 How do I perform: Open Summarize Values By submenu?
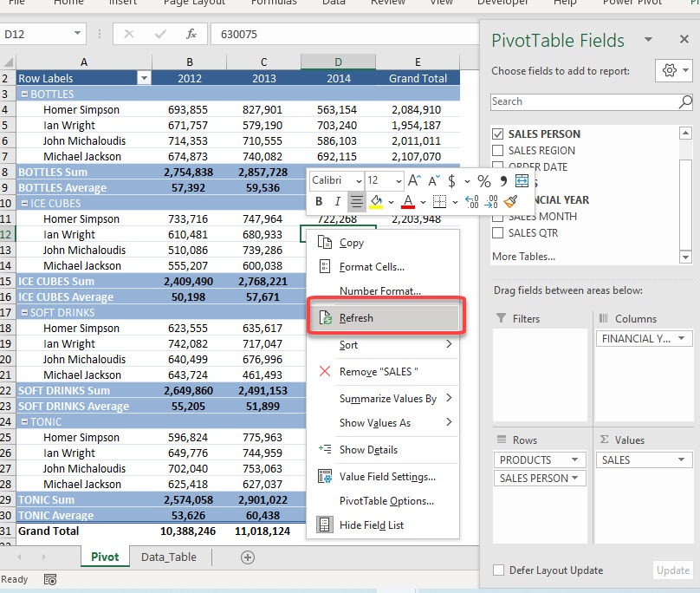(x=383, y=398)
